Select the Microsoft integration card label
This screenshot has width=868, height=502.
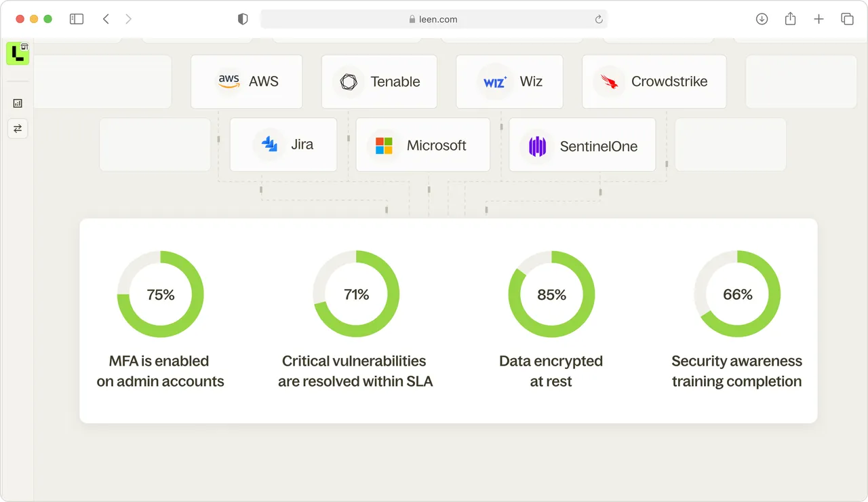pyautogui.click(x=437, y=145)
